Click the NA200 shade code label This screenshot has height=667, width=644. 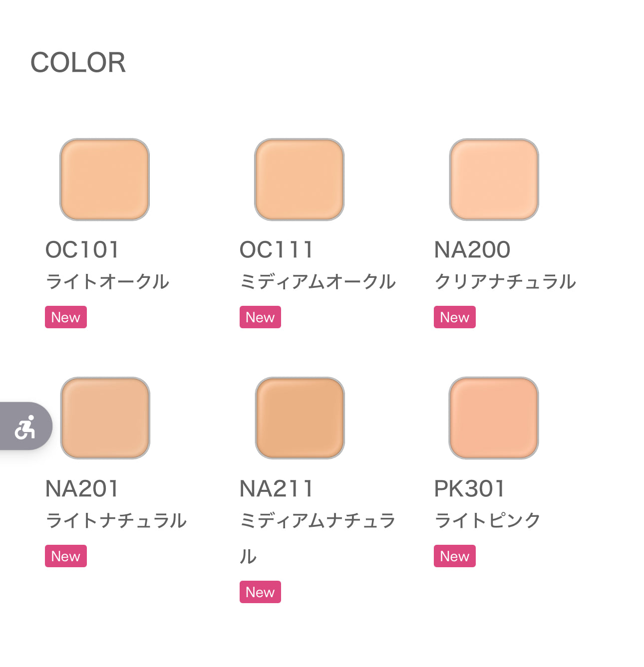472,250
